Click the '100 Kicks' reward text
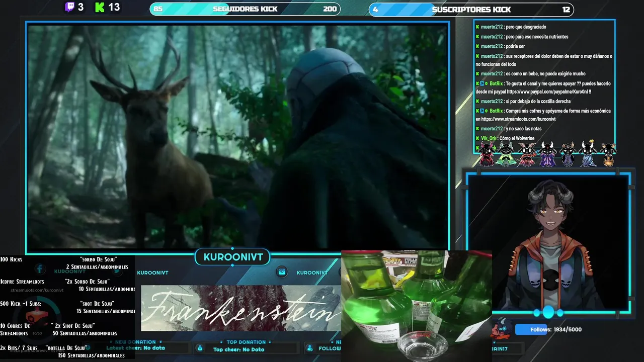 point(11,259)
